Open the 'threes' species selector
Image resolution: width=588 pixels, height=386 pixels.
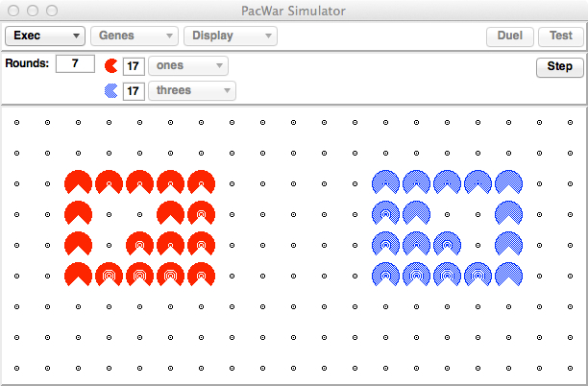[x=192, y=91]
